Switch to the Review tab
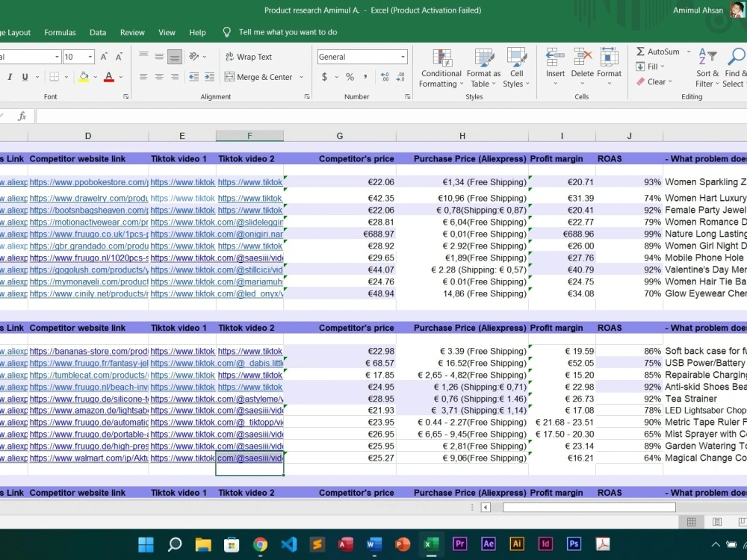This screenshot has width=747, height=560. click(132, 32)
